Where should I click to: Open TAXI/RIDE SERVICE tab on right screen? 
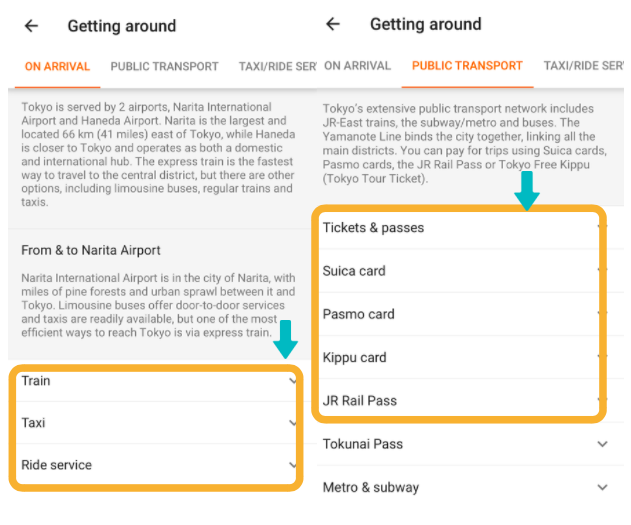click(x=583, y=66)
